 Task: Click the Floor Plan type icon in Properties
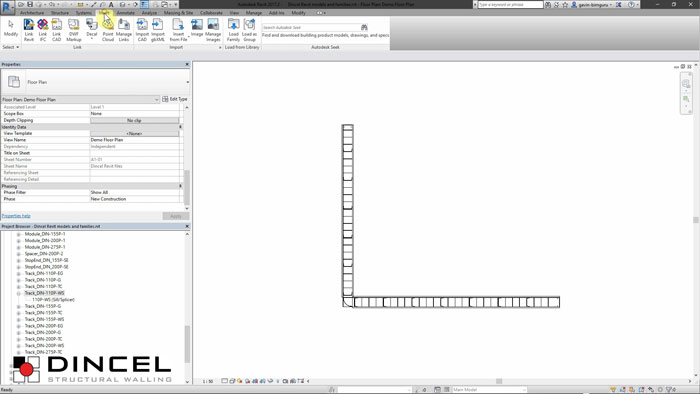click(x=14, y=82)
